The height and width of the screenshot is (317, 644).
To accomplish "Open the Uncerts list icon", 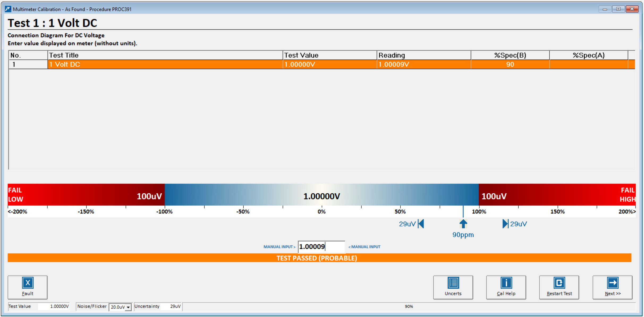I will 453,283.
